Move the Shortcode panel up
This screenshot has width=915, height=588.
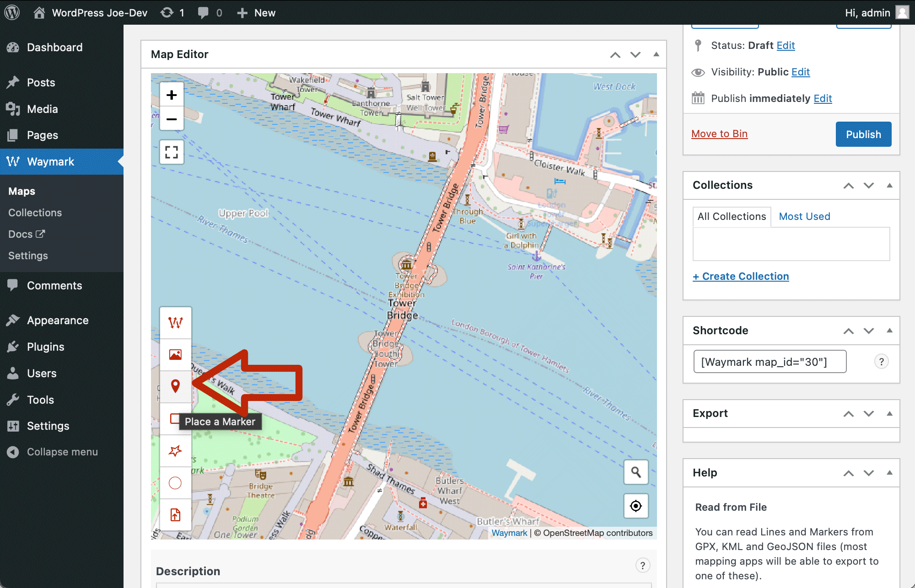point(849,331)
